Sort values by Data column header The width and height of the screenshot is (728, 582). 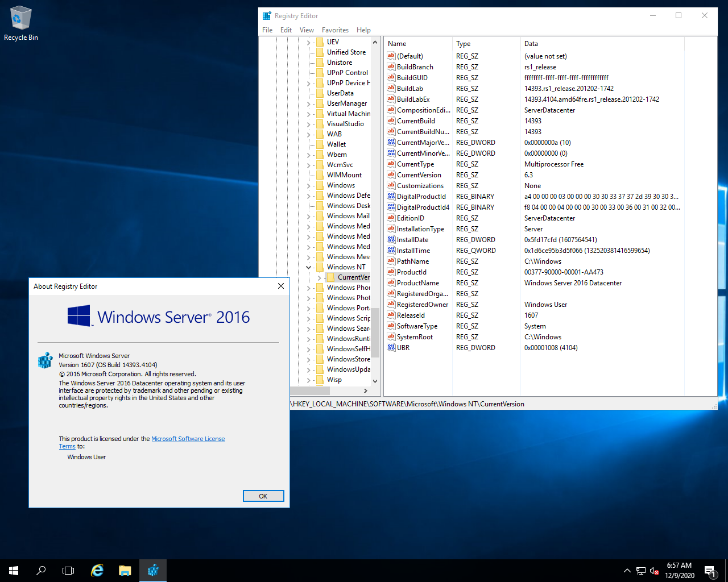point(602,44)
